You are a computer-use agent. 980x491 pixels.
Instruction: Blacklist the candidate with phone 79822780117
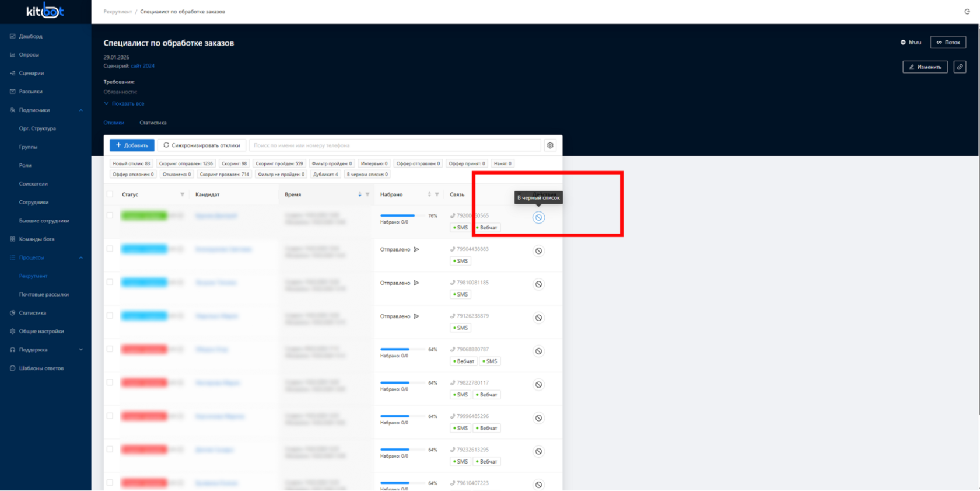(x=538, y=385)
